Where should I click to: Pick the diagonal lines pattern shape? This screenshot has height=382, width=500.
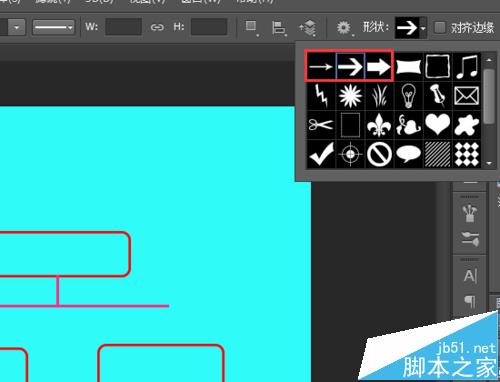point(438,154)
